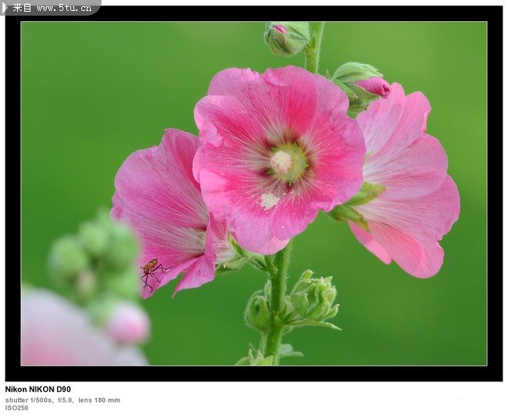Click the f/5.0 aperture value

pos(65,400)
